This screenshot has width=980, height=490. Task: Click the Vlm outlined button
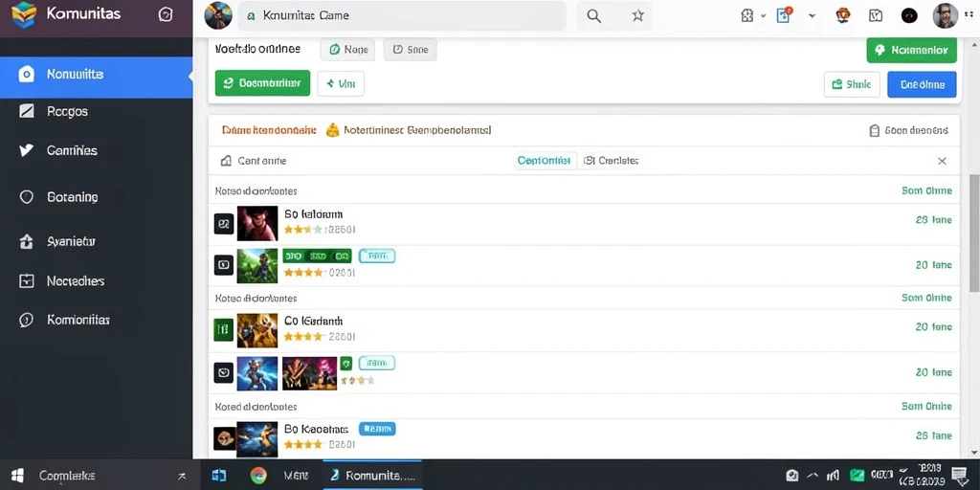(x=341, y=83)
